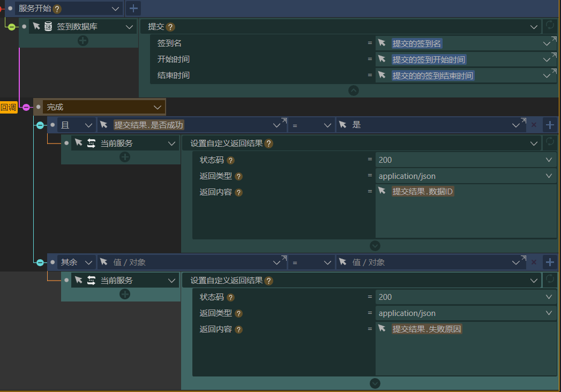Click the service swap icon of first 当前服务
The height and width of the screenshot is (392, 561).
[91, 144]
